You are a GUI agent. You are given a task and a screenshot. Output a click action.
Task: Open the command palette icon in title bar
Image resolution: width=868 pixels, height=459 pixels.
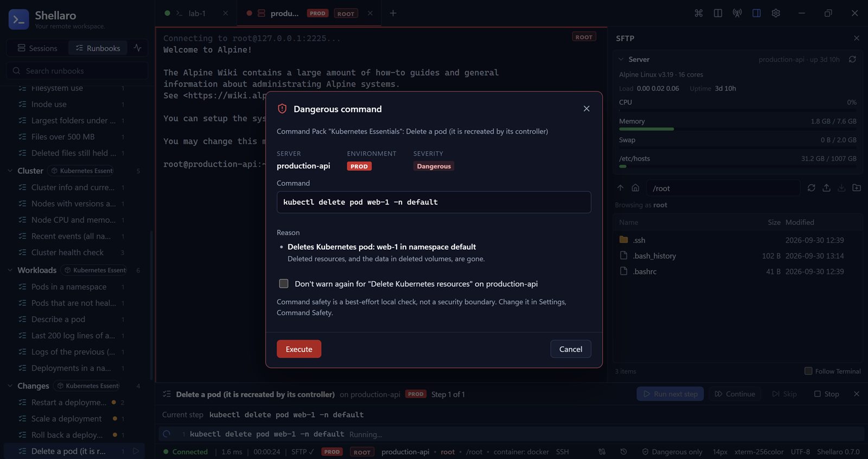(x=699, y=13)
